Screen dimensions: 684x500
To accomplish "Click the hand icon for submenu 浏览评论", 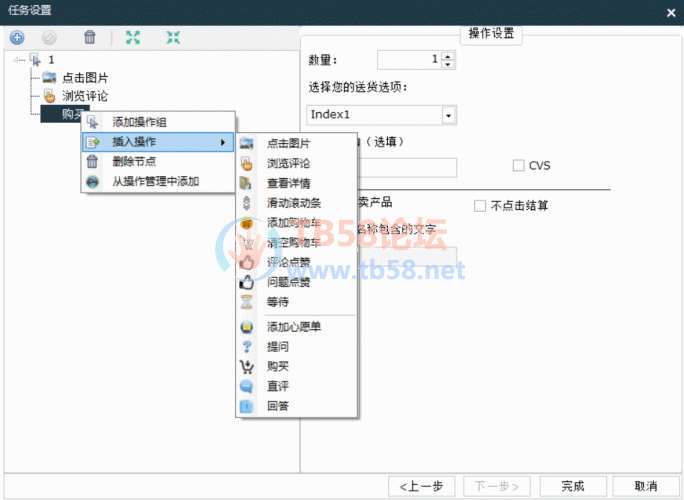I will pos(246,163).
